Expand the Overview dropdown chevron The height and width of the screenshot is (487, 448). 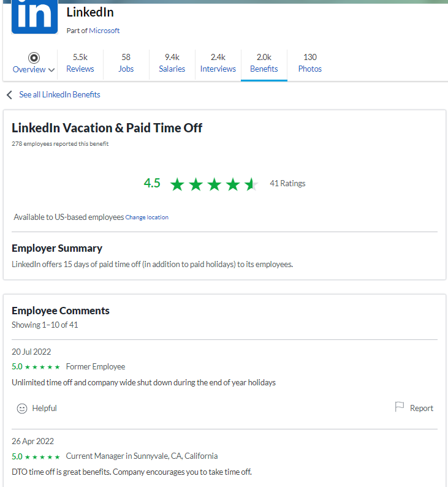pos(51,70)
